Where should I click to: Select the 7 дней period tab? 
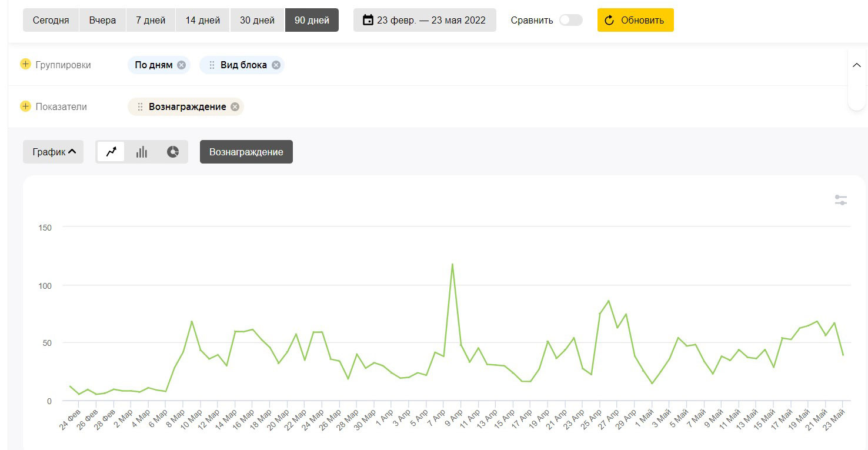pos(151,20)
